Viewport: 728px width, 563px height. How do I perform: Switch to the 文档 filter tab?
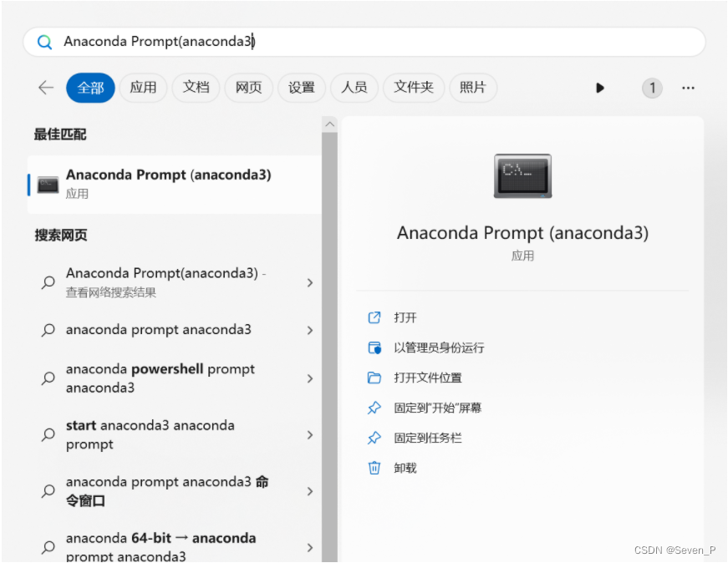[196, 88]
